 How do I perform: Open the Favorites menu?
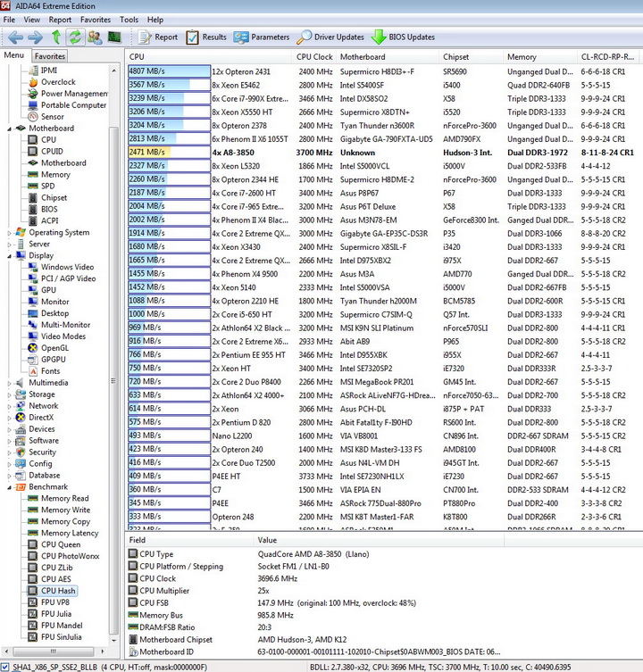(96, 20)
